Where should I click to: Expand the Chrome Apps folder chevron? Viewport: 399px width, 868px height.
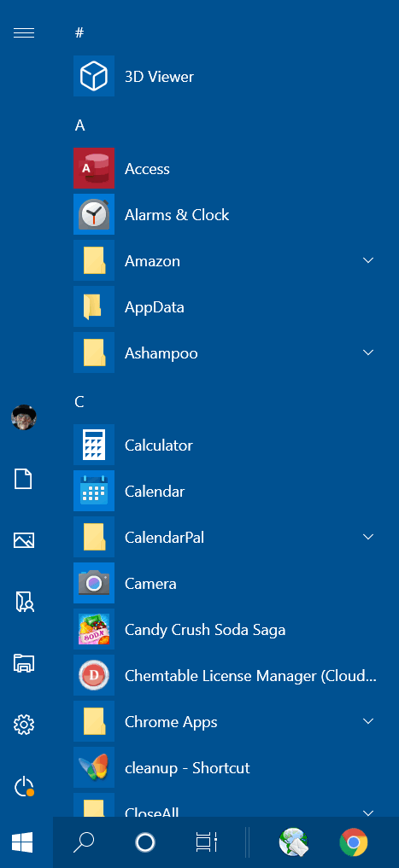point(368,720)
